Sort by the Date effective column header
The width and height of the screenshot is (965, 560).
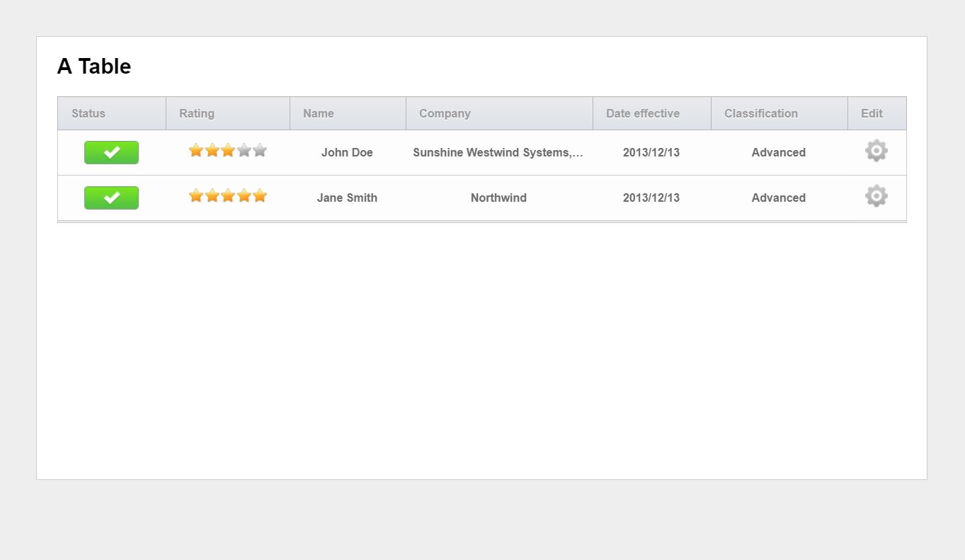(x=641, y=113)
